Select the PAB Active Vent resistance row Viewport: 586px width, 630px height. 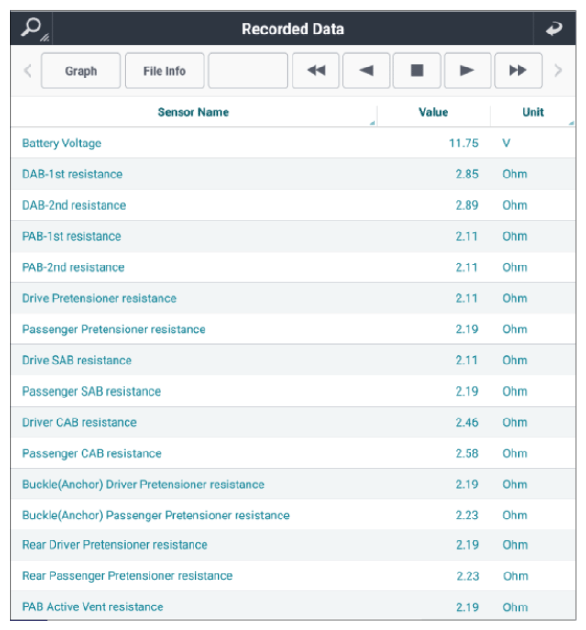[293, 606]
